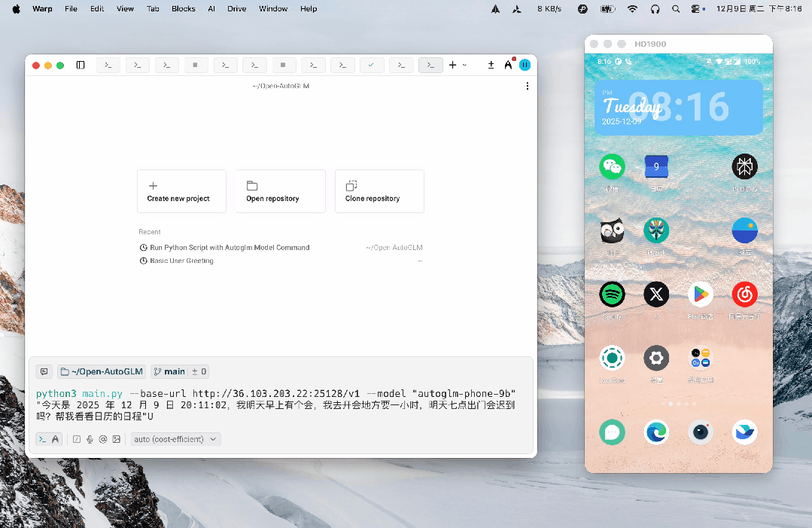Click the phone home screen page indicator dots
Screen dimensions: 812x528
[x=678, y=404]
